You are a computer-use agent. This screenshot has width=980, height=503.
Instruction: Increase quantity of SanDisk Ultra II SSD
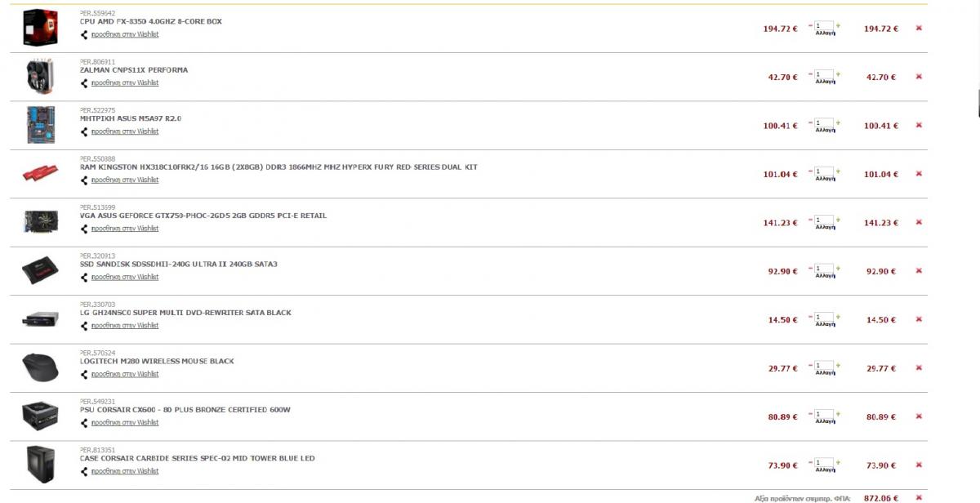[838, 268]
